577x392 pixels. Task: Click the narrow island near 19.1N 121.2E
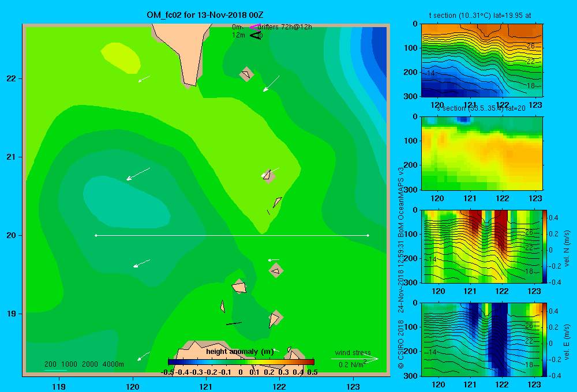[222, 306]
